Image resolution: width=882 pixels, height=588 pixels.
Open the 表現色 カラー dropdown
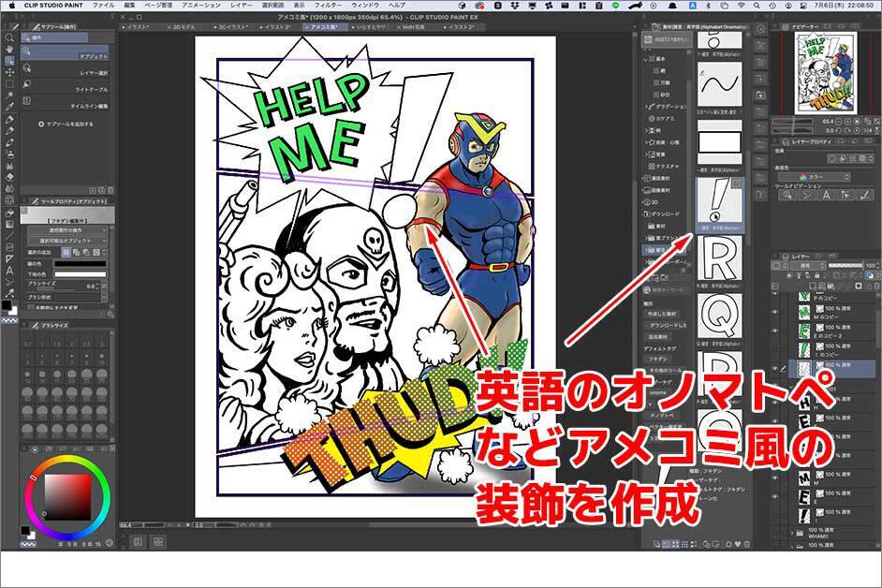(x=822, y=175)
